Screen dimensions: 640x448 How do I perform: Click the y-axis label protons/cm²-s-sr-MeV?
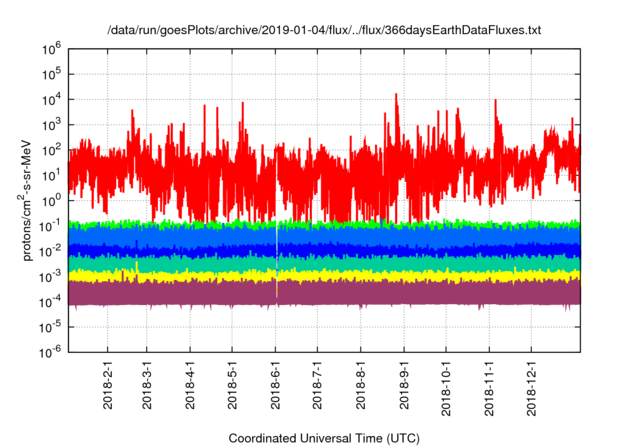[25, 200]
